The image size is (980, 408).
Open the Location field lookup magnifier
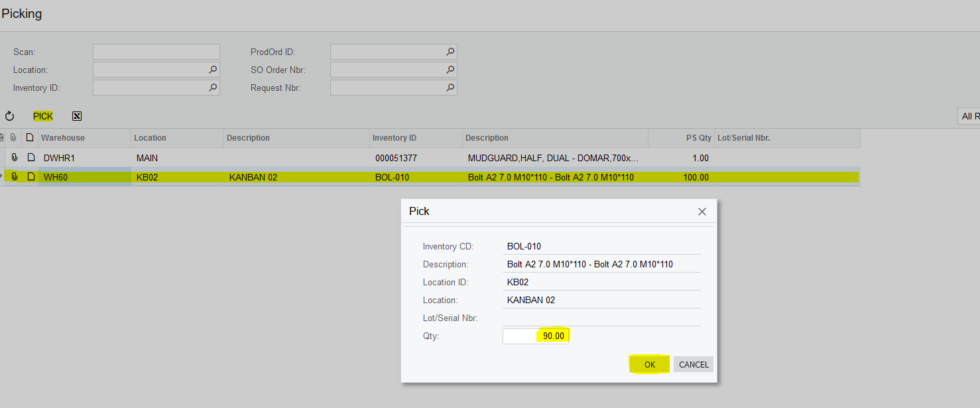point(213,70)
